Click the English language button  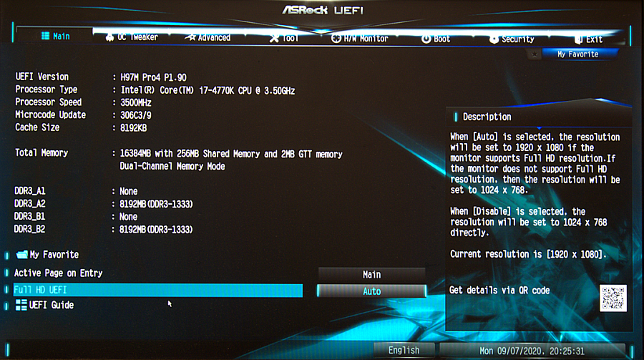[404, 351]
